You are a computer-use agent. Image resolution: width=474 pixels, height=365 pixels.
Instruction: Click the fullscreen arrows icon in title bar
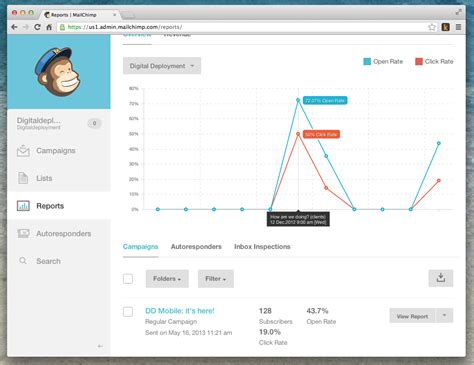(459, 12)
